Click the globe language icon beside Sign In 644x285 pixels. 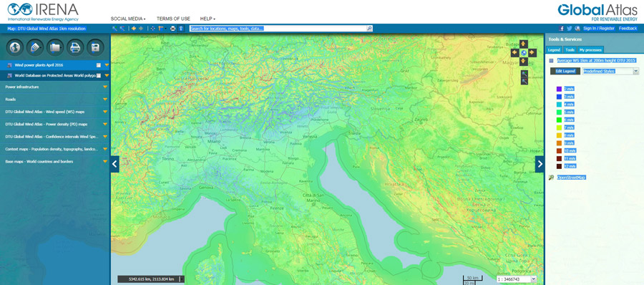[x=577, y=29]
